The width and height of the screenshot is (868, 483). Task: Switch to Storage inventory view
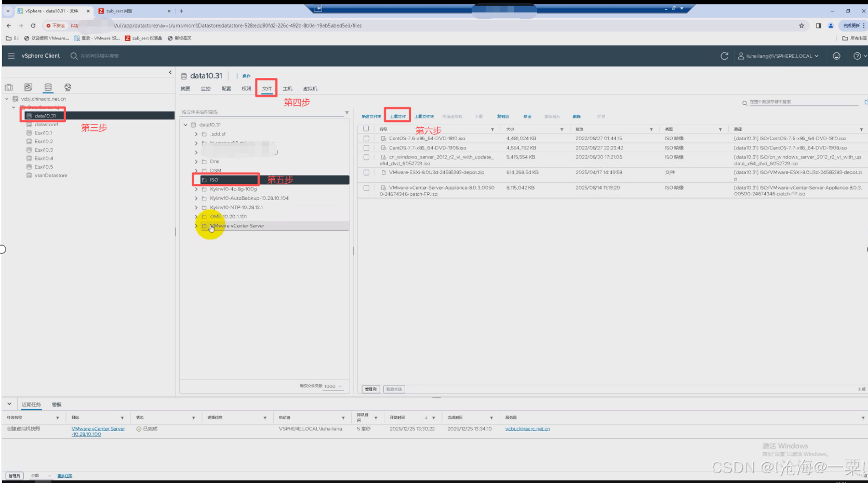pyautogui.click(x=48, y=87)
